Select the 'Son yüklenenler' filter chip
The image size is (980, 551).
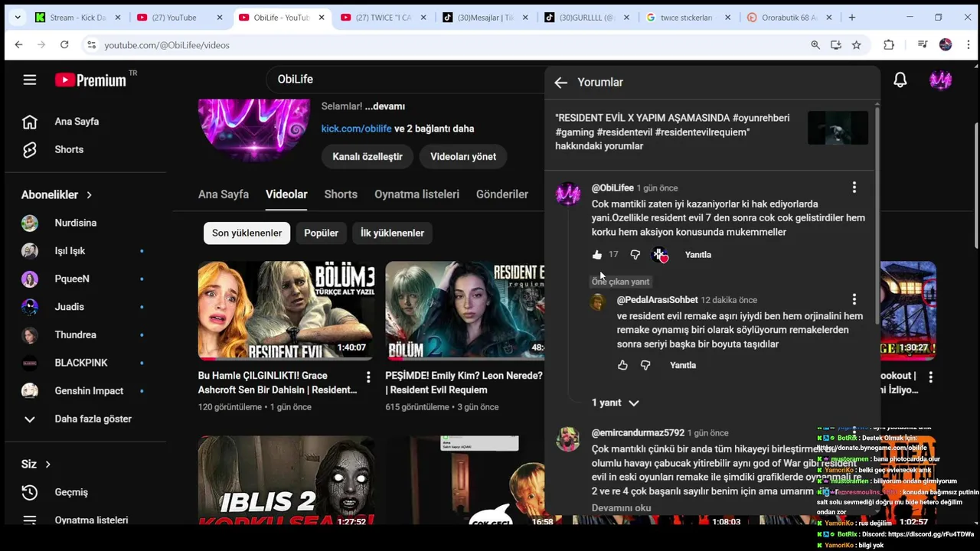coord(247,233)
